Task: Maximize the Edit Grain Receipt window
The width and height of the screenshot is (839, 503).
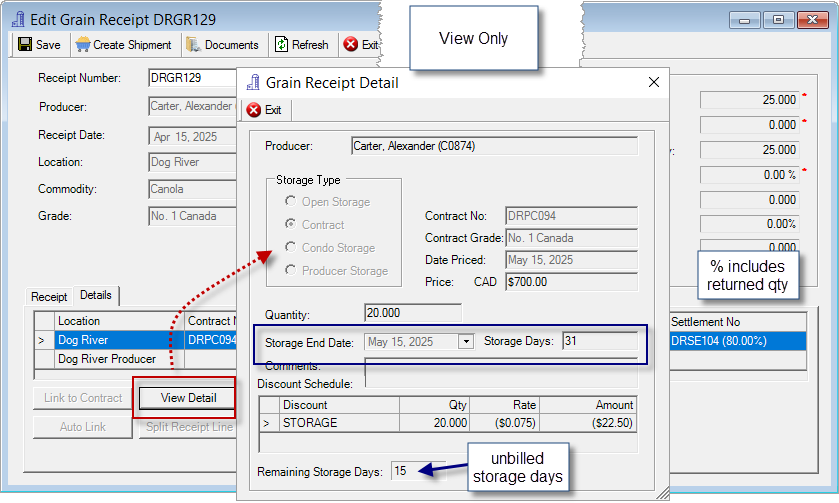Action: click(x=779, y=20)
